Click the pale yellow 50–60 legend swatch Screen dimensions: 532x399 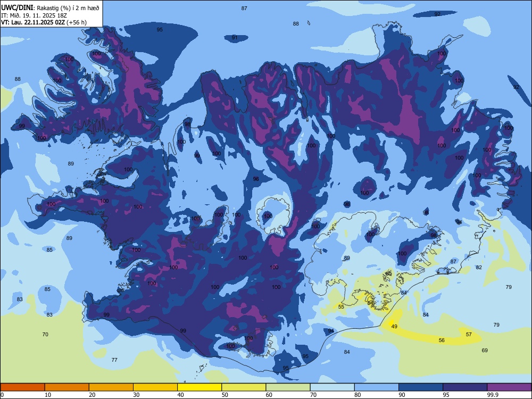coord(244,387)
